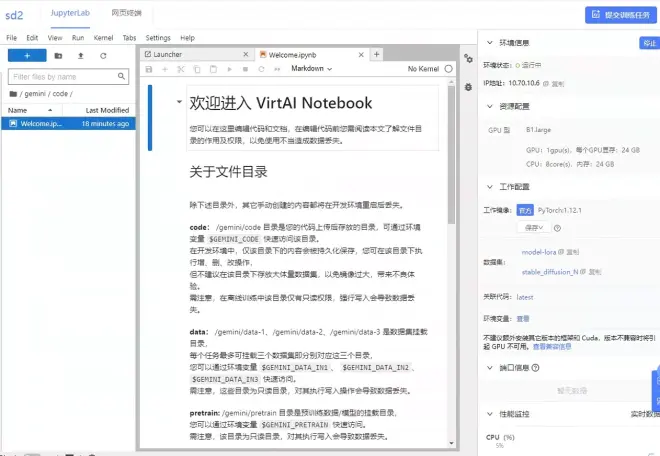Open the Settings menu
Screen dimensions: 660x456
coord(158,38)
